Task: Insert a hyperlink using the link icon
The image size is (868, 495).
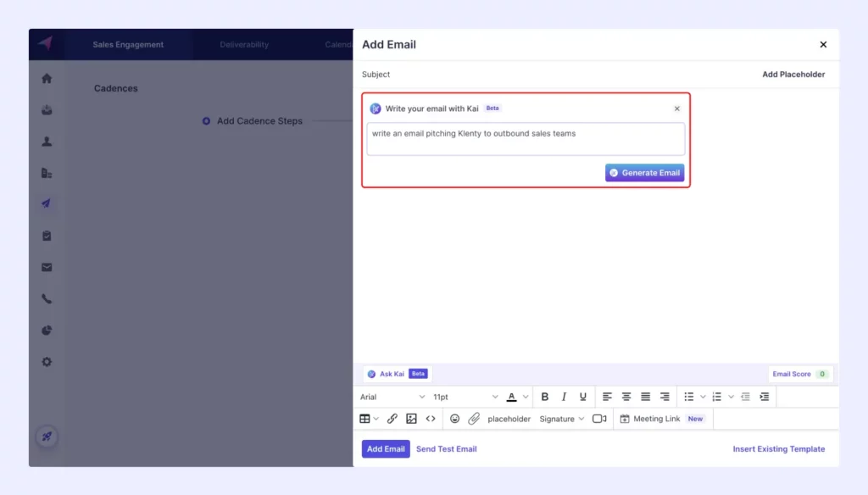Action: click(392, 419)
